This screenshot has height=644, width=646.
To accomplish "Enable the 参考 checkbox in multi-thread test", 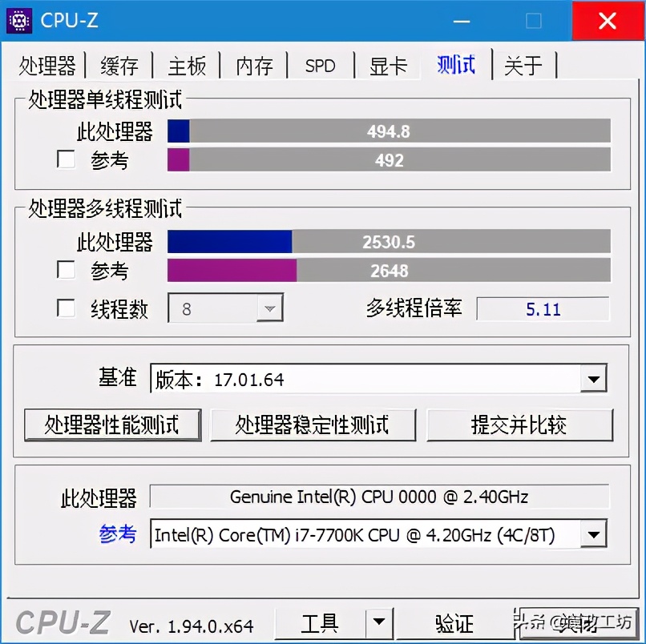I will (x=66, y=272).
